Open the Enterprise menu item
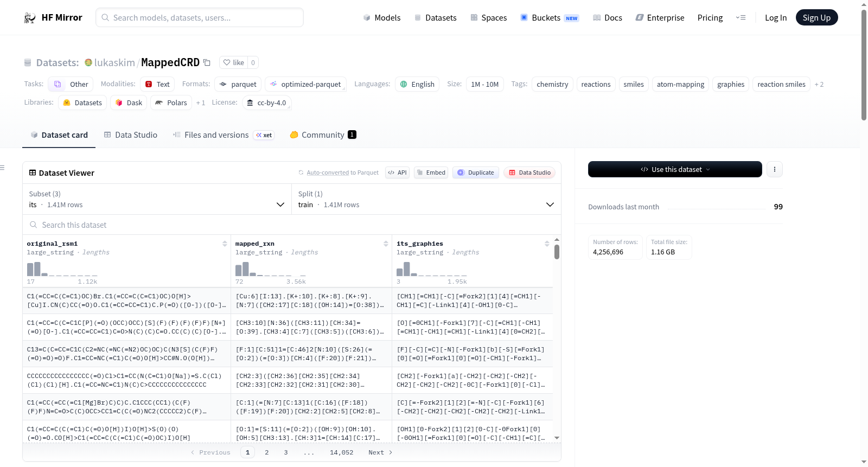868x467 pixels. point(660,18)
